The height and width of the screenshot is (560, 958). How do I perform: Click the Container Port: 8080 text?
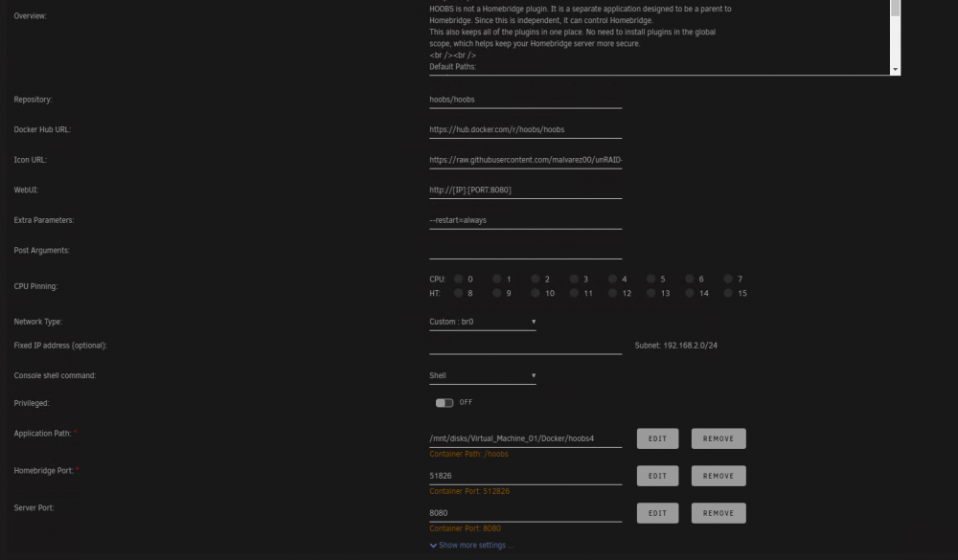[x=465, y=528]
